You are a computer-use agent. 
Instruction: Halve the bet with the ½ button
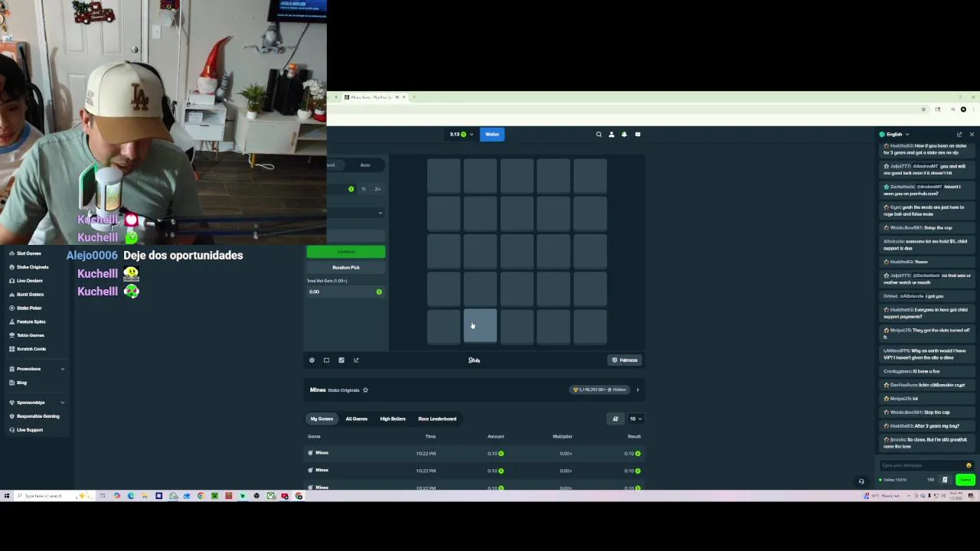(x=364, y=189)
